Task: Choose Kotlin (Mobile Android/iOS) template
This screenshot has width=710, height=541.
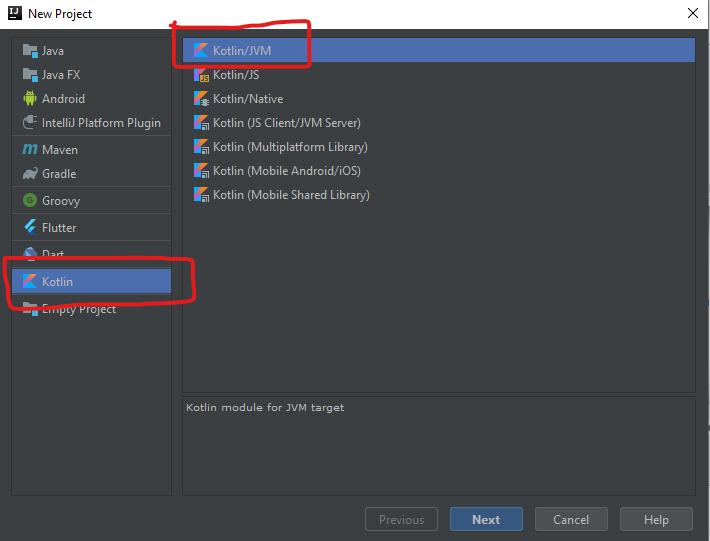Action: point(439,171)
